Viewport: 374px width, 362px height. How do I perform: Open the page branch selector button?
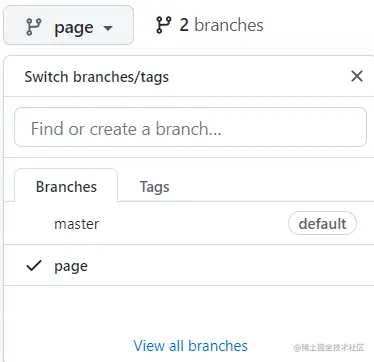[68, 25]
